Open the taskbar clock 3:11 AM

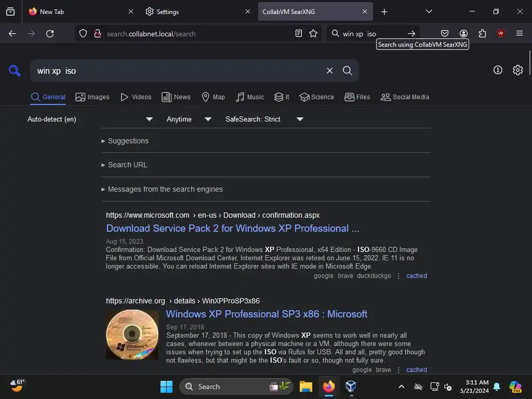click(x=474, y=387)
